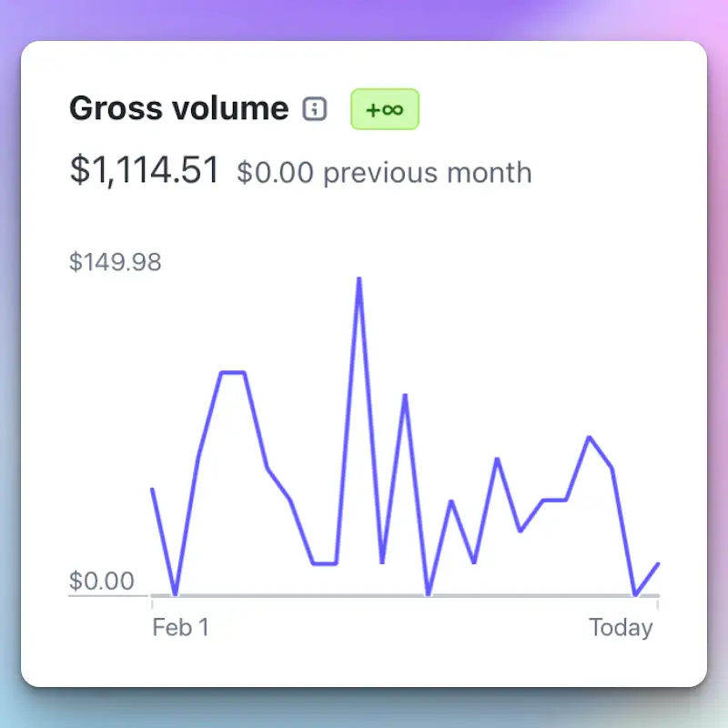Click the green +∞ growth badge
The width and height of the screenshot is (728, 728).
(x=385, y=109)
